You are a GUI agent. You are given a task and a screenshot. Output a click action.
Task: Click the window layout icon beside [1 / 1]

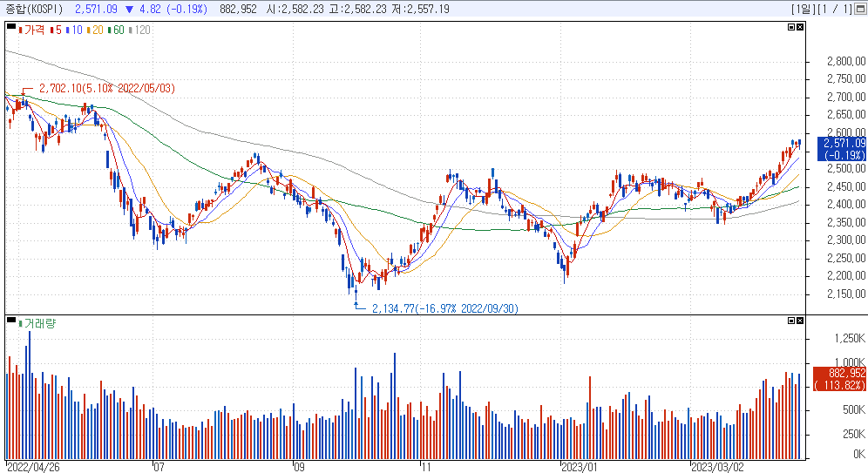pyautogui.click(x=861, y=9)
